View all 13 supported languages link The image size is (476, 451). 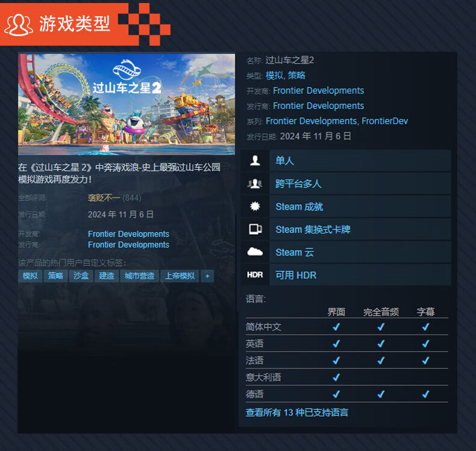[x=297, y=412]
